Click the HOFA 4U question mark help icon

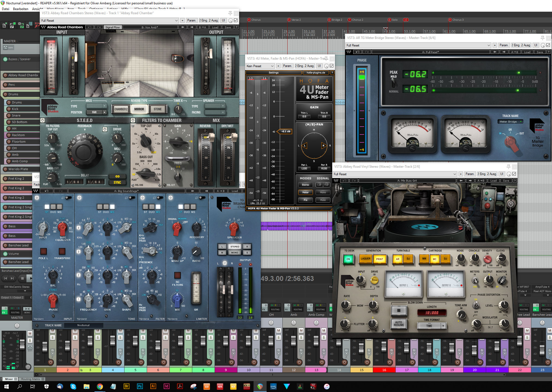tap(332, 73)
